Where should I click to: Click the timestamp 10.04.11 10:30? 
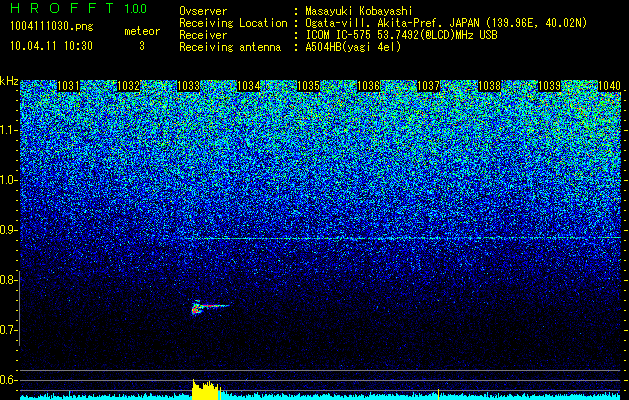[51, 46]
